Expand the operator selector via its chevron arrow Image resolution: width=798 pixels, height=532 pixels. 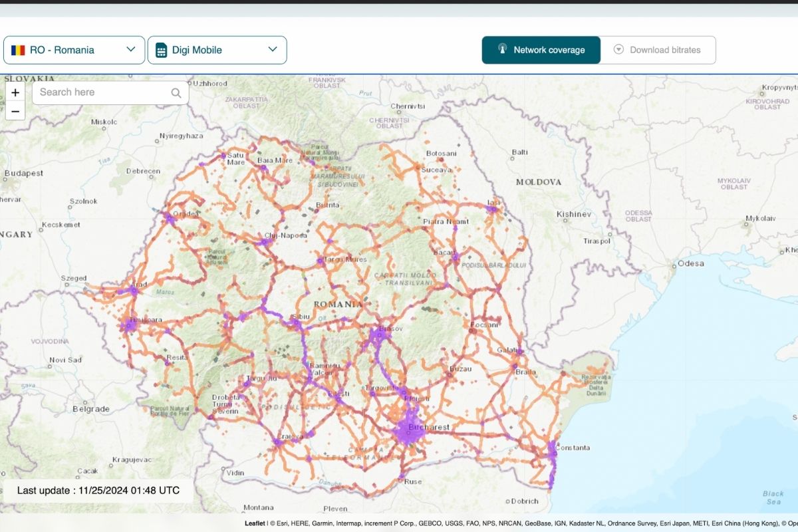click(x=272, y=49)
